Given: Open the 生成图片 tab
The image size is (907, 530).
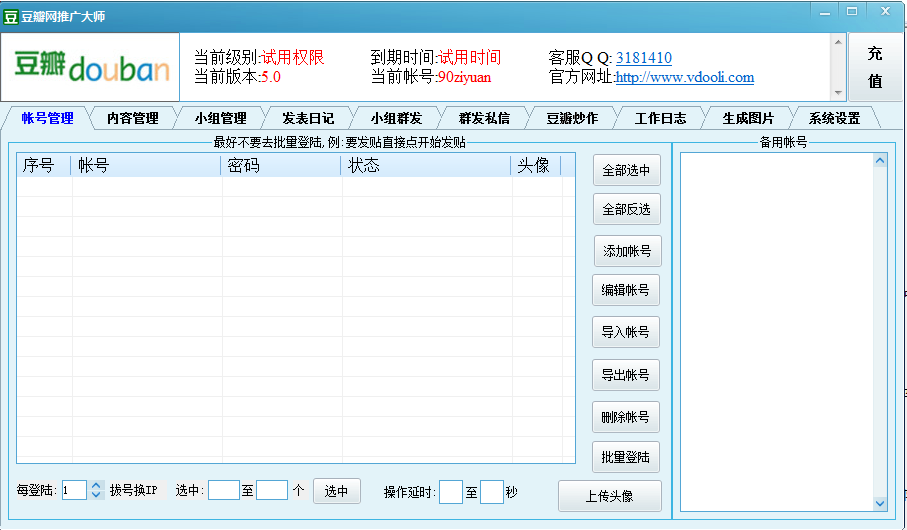Looking at the screenshot, I should (748, 118).
